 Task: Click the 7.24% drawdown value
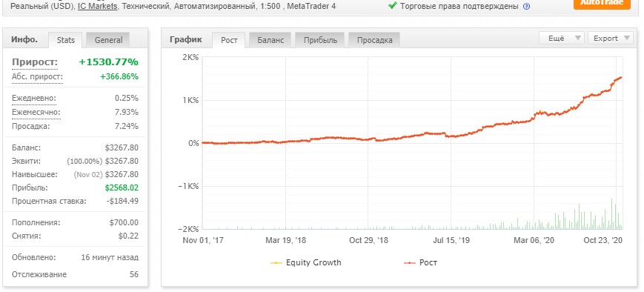127,126
